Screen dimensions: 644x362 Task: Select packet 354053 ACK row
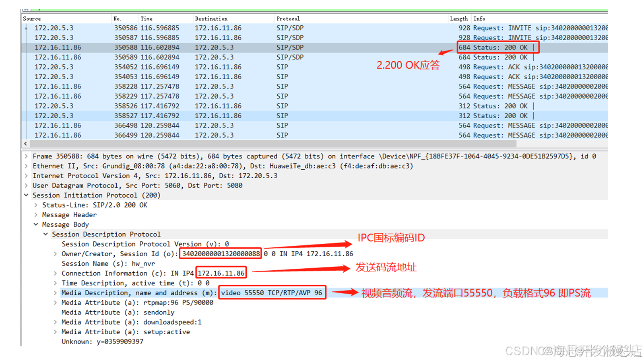[x=314, y=76]
